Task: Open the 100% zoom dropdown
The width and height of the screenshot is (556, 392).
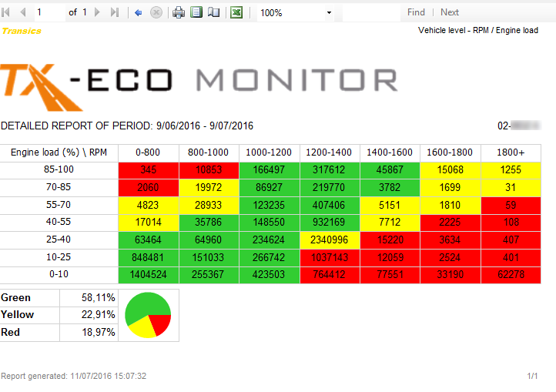Action: click(330, 13)
